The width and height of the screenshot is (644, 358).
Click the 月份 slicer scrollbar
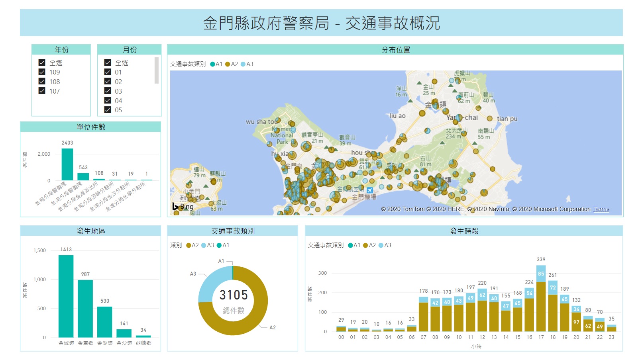157,70
